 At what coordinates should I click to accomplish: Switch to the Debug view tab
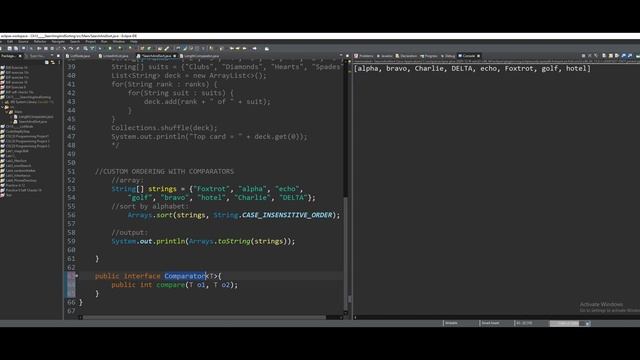pyautogui.click(x=448, y=56)
